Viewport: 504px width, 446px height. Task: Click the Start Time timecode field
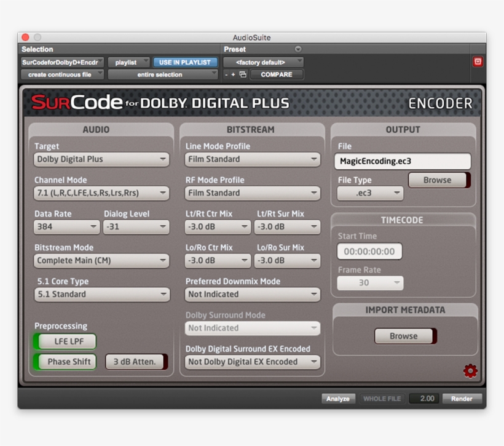tap(369, 252)
